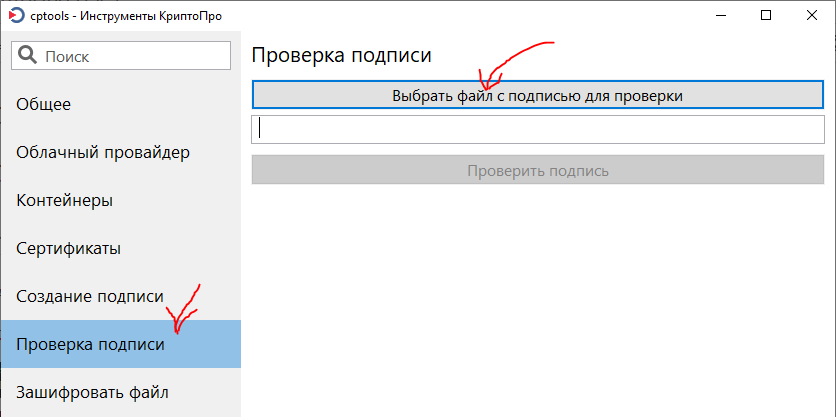Click the greyed-out Проверить подпись button
This screenshot has width=836, height=417.
pyautogui.click(x=538, y=170)
